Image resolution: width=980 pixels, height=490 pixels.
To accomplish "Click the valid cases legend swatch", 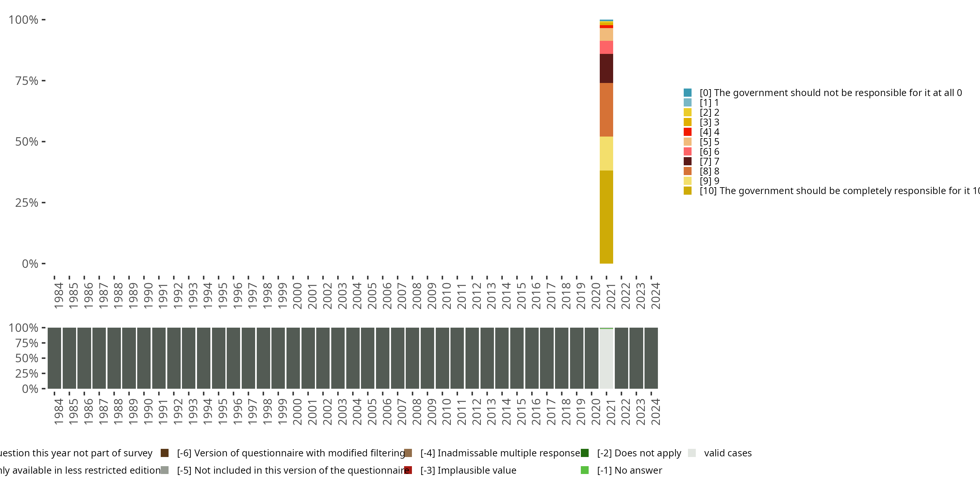I will (x=692, y=453).
